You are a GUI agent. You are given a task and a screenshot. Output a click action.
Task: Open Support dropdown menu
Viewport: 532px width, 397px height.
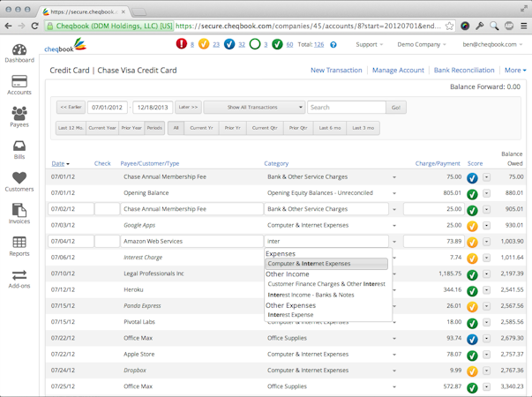369,44
